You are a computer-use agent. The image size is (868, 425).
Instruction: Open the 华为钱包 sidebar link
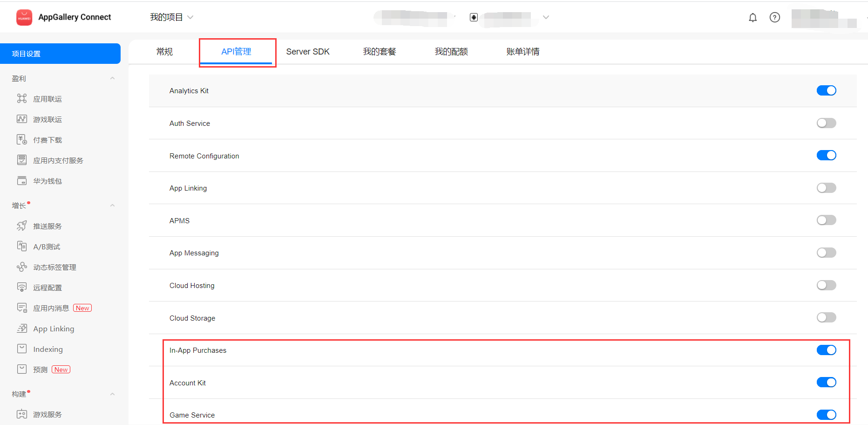tap(47, 181)
